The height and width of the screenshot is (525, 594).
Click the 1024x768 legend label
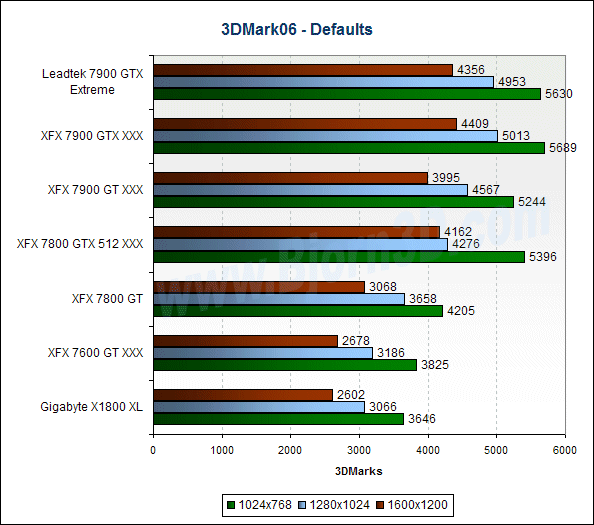265,505
